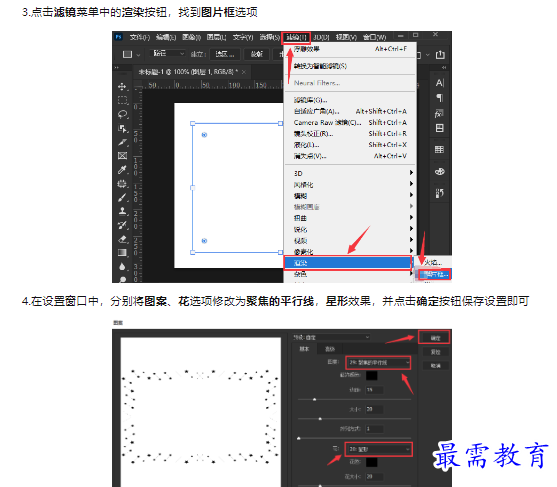Choose the highlighted 图片框... submenu entry
The width and height of the screenshot is (557, 487).
pos(434,274)
